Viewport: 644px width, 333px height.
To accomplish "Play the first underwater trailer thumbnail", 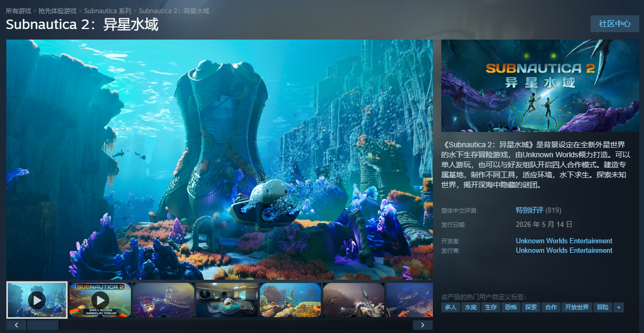I will [37, 300].
